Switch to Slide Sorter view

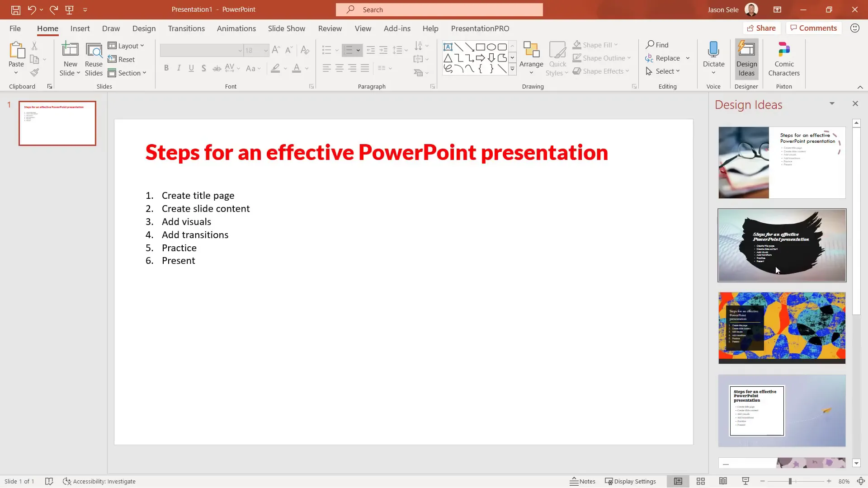pos(700,481)
